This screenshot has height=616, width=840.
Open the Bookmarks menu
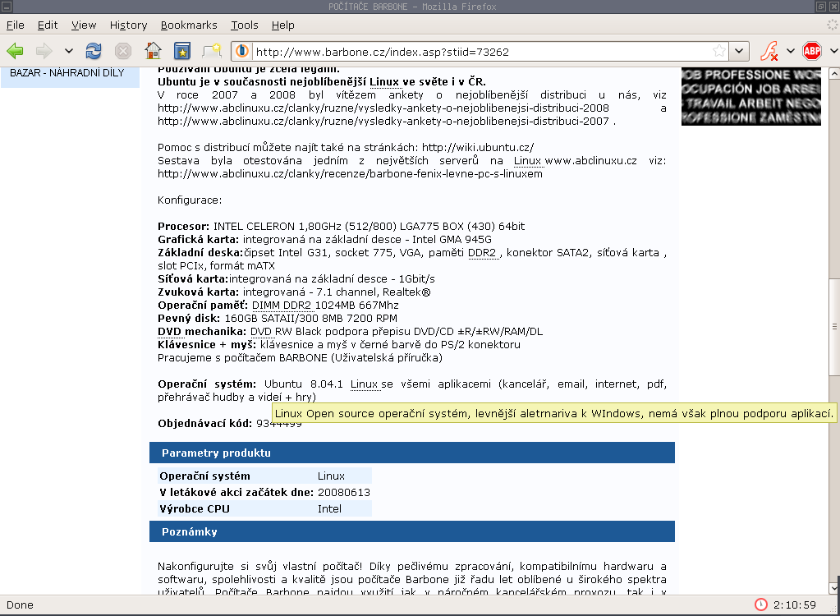tap(189, 25)
